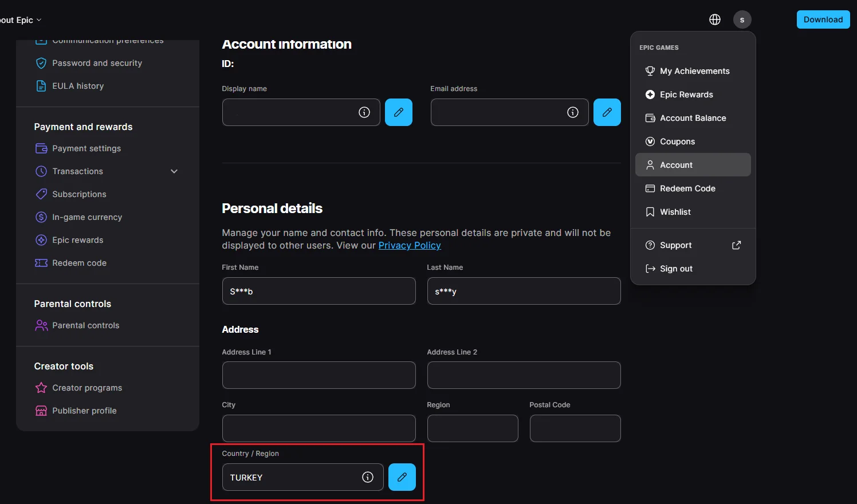The height and width of the screenshot is (504, 857).
Task: Click the info icon in Email address field
Action: click(573, 112)
